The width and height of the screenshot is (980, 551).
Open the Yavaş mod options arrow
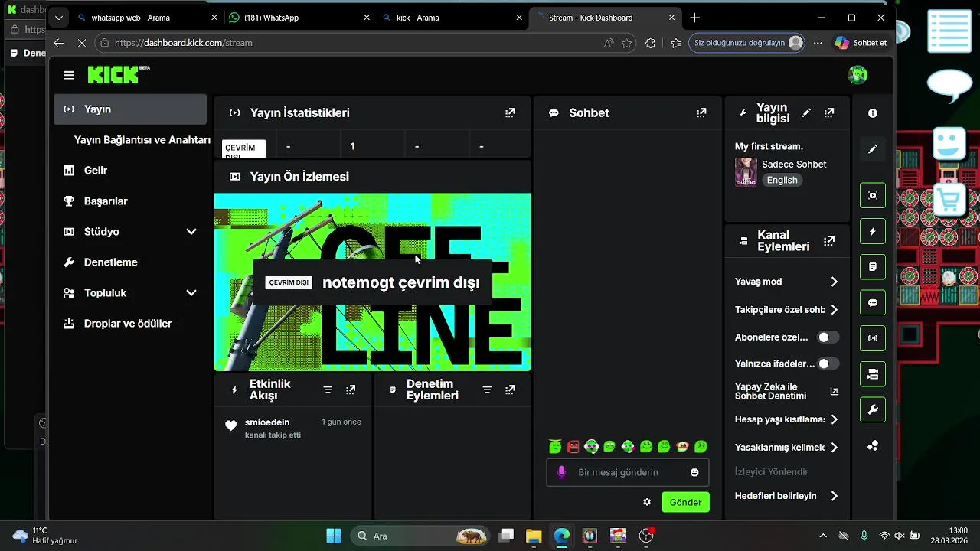coord(834,282)
